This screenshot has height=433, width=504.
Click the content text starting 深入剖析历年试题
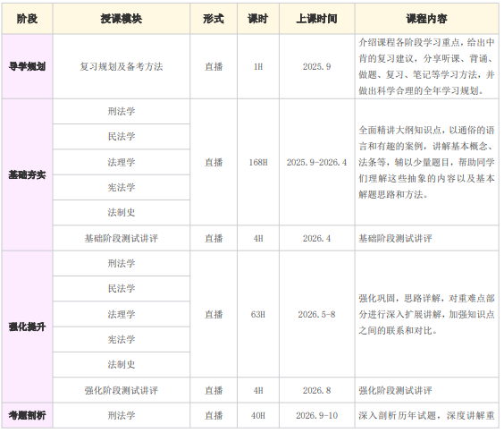(x=426, y=415)
